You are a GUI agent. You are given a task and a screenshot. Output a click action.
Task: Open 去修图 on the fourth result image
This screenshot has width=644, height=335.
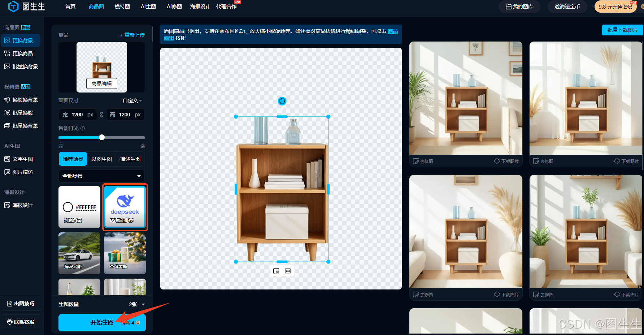pyautogui.click(x=543, y=295)
